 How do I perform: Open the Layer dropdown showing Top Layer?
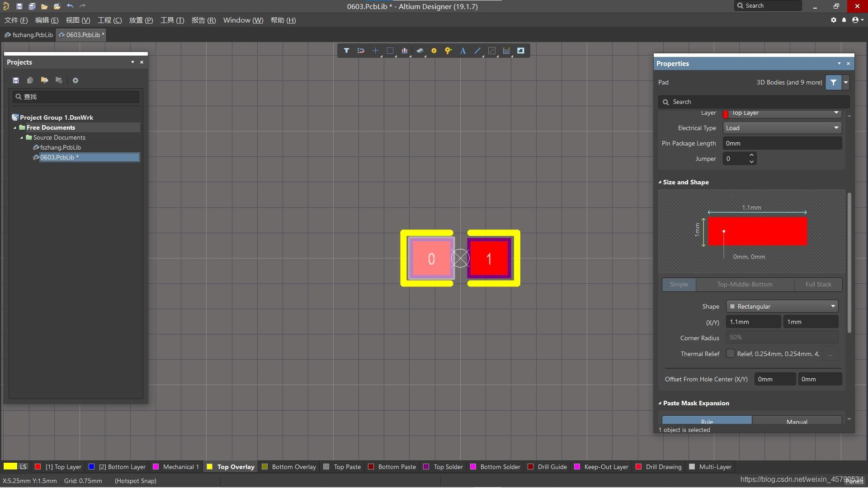[x=782, y=113]
